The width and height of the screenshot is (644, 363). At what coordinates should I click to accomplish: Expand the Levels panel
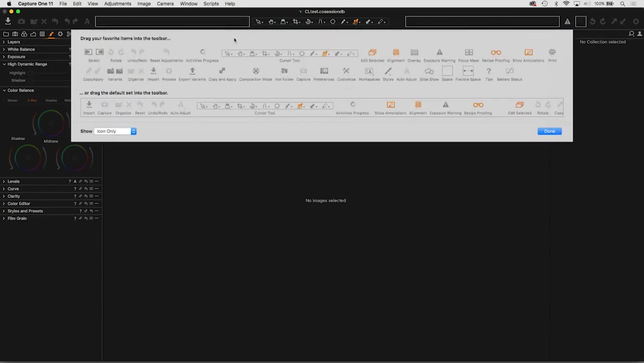(x=4, y=181)
